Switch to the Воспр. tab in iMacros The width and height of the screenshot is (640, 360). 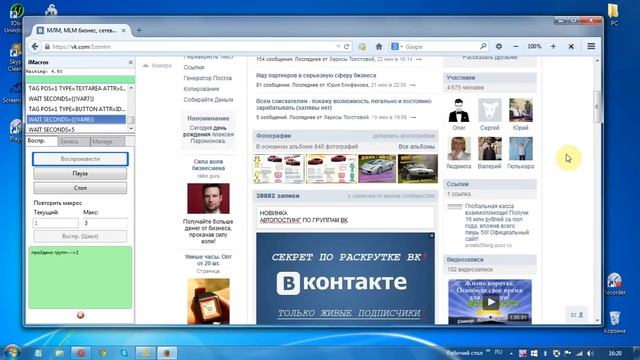42,141
